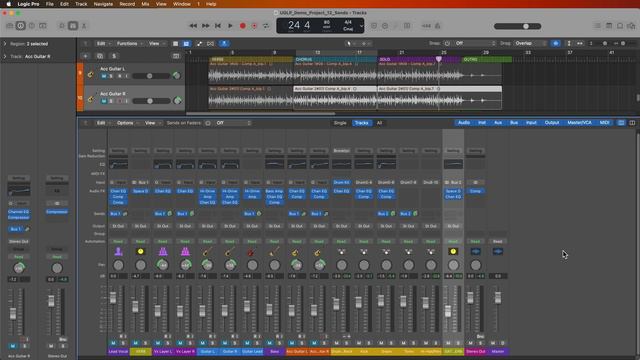Image resolution: width=640 pixels, height=360 pixels.
Task: Click Setting button on Lead Vocal strip
Action: coord(118,151)
